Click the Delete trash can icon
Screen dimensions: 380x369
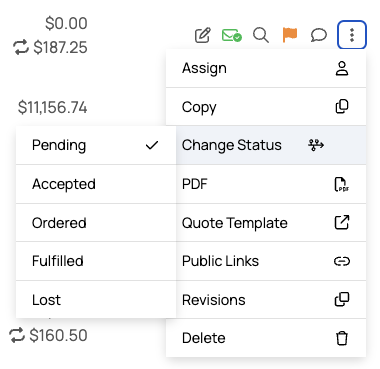pyautogui.click(x=342, y=338)
